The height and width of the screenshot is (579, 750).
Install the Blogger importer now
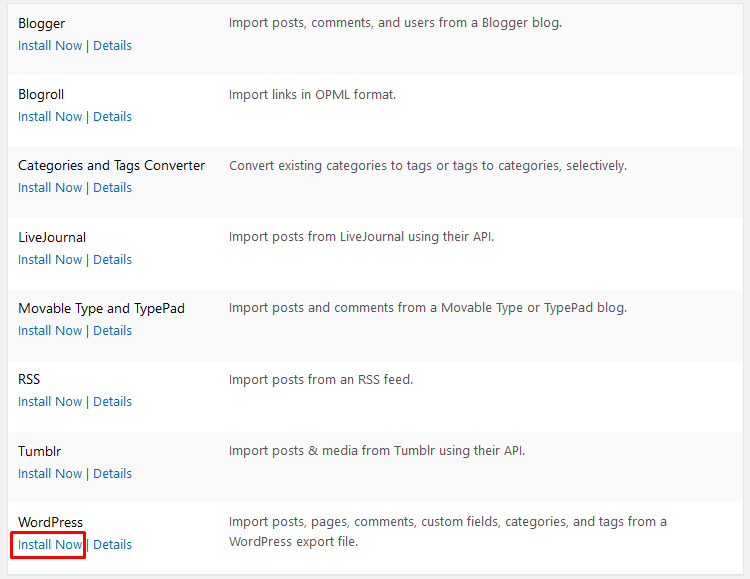click(50, 46)
